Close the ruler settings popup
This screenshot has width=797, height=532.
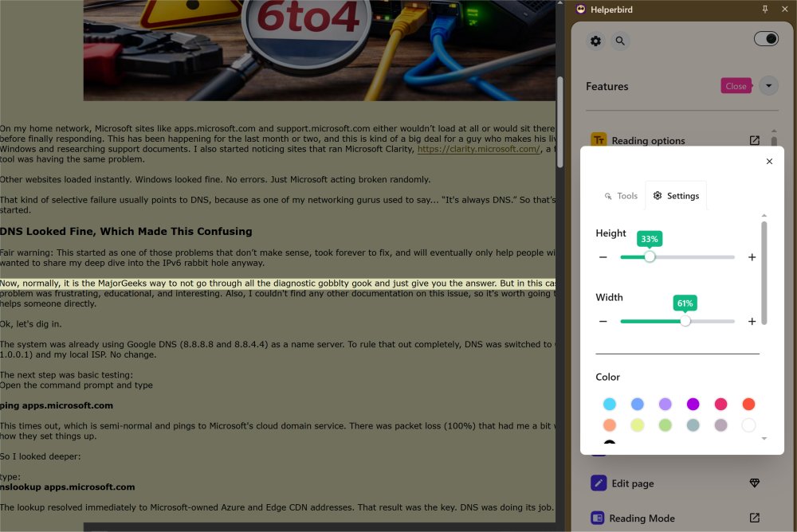click(x=769, y=161)
